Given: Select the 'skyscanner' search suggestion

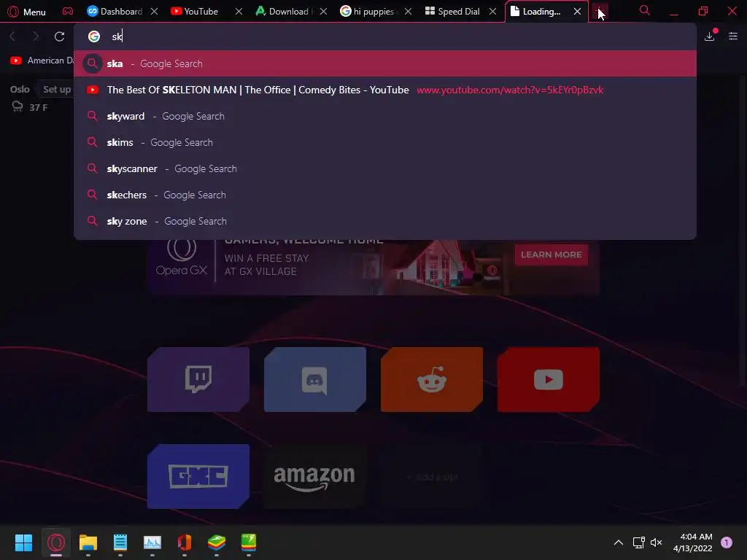Looking at the screenshot, I should (x=385, y=168).
